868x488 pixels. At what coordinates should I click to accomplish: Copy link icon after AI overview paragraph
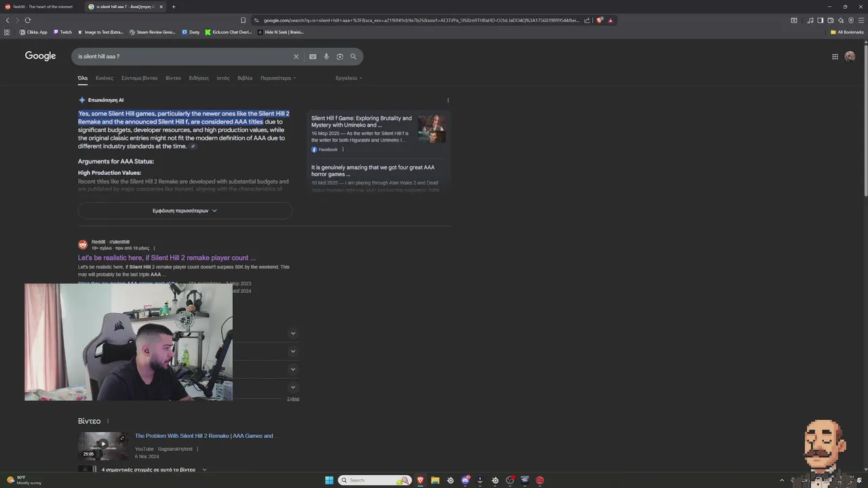point(193,146)
